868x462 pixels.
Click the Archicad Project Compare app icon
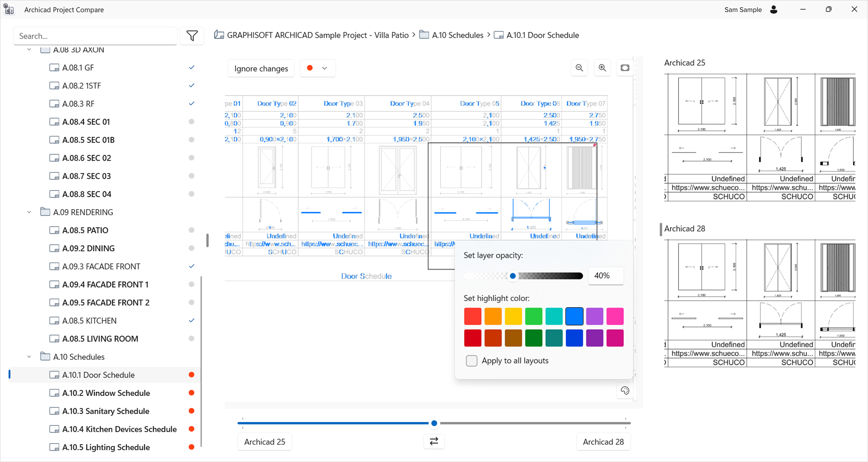9,9
